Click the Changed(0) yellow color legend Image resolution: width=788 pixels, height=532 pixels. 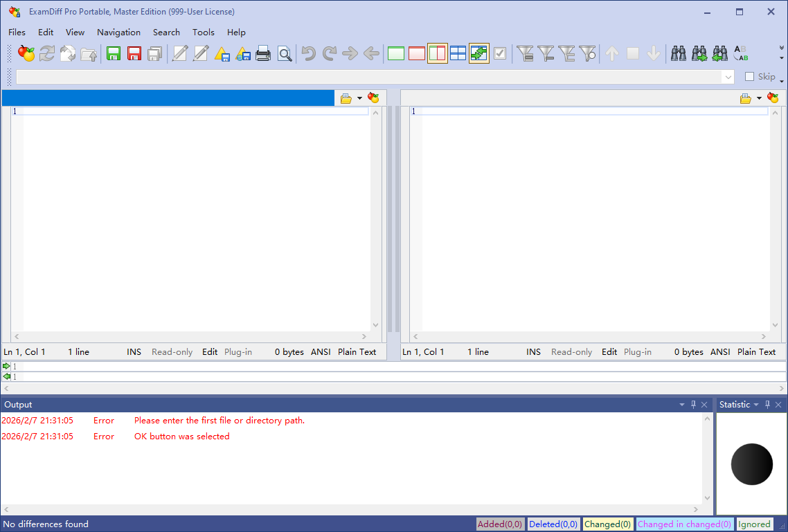tap(607, 524)
